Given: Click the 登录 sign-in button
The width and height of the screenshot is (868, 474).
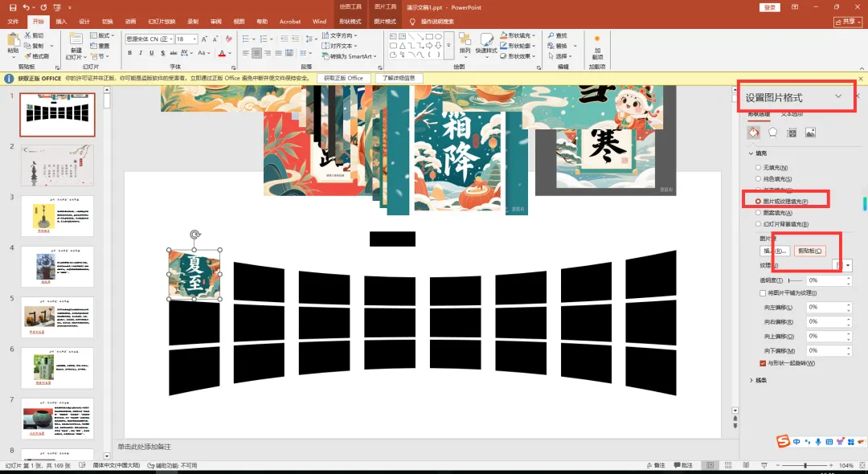Looking at the screenshot, I should (770, 7).
